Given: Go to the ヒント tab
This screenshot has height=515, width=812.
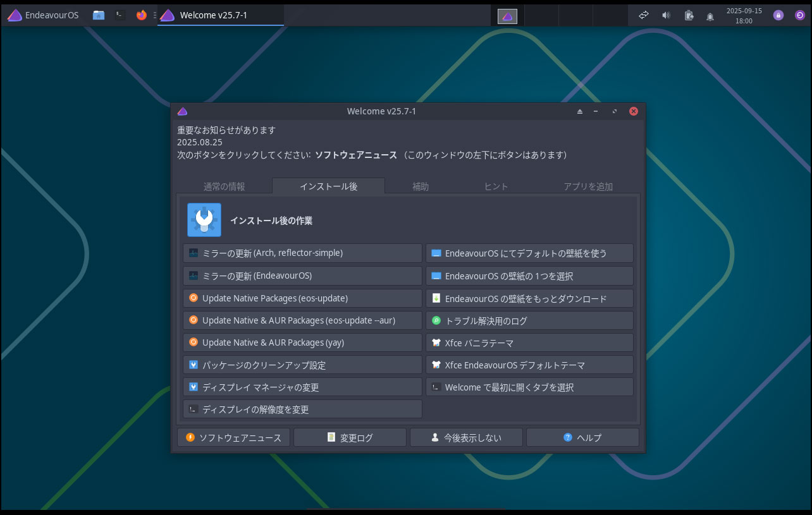Looking at the screenshot, I should 496,186.
